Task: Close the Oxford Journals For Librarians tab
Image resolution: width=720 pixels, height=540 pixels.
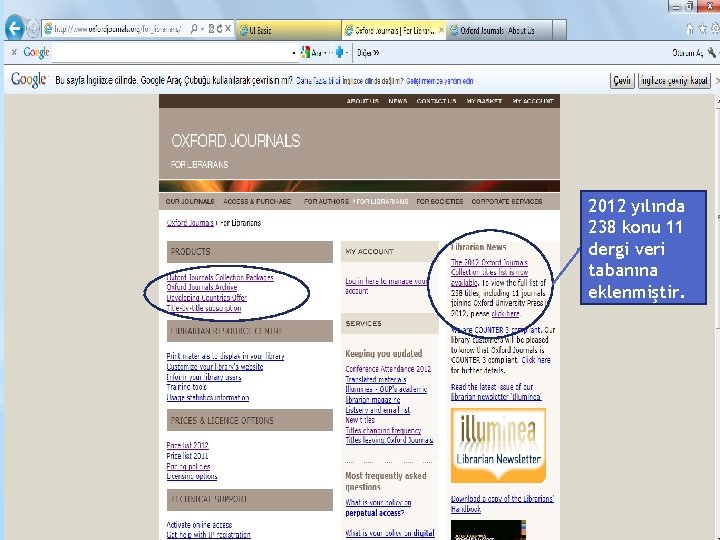Action: [x=441, y=30]
